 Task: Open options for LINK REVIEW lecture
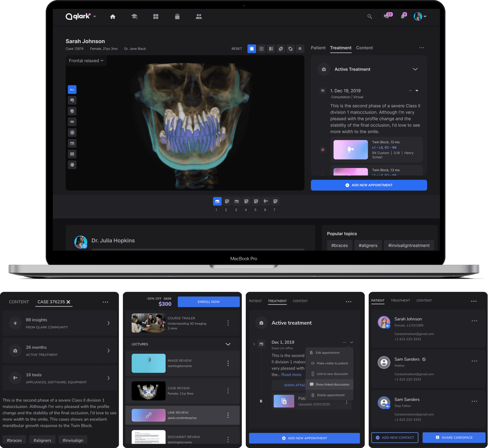tap(228, 415)
